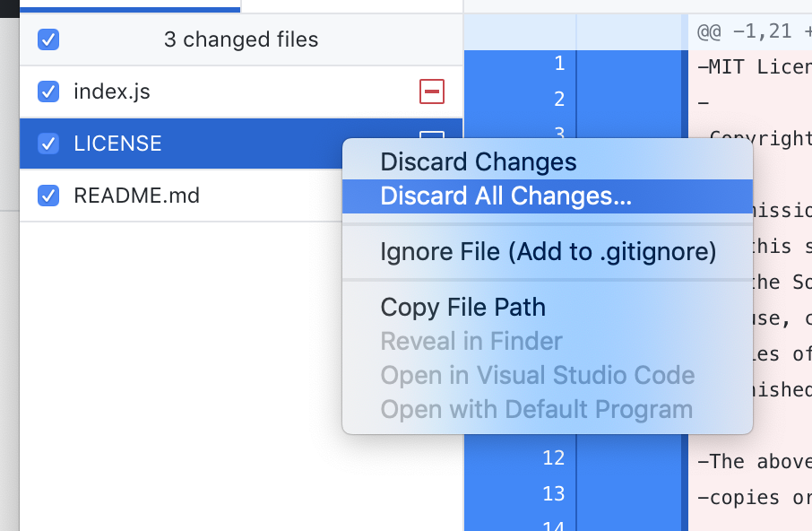Click line number 12 in the diff gutter
The width and height of the screenshot is (812, 531).
click(554, 457)
